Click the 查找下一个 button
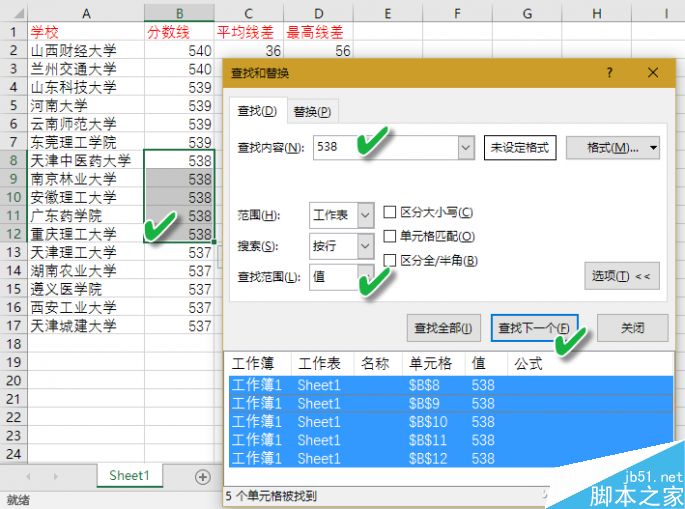Viewport: 685px width, 509px height. pos(538,328)
